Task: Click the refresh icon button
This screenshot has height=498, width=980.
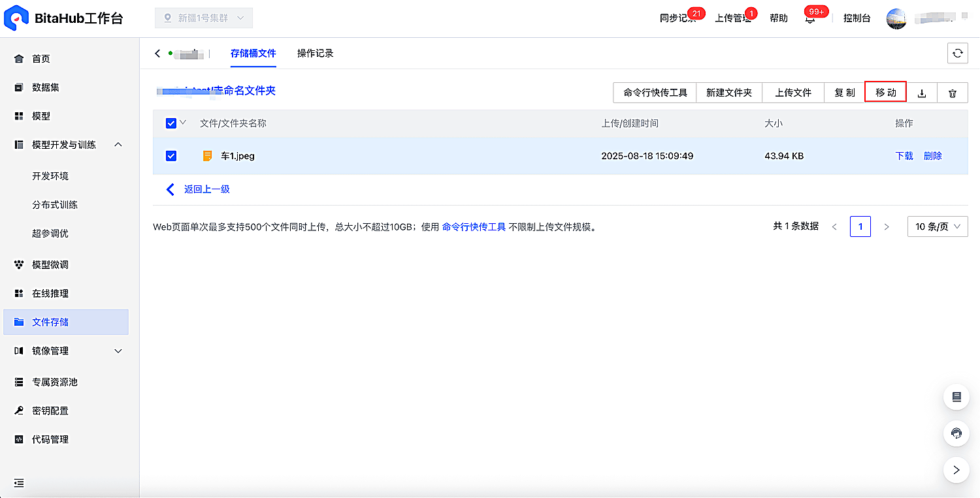Action: (x=957, y=54)
